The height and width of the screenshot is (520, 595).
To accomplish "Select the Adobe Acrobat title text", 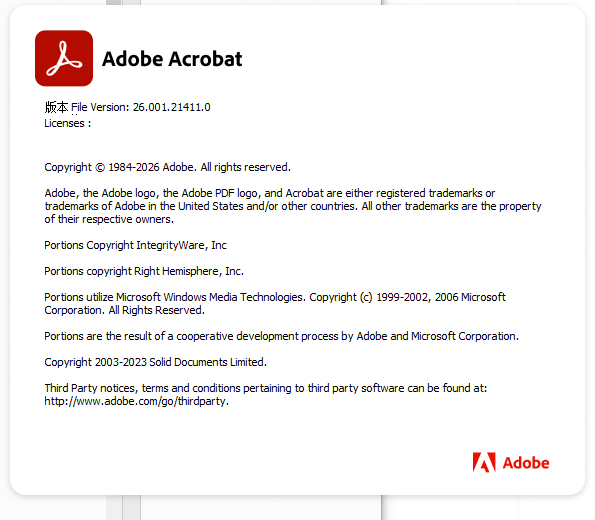I will coord(172,59).
